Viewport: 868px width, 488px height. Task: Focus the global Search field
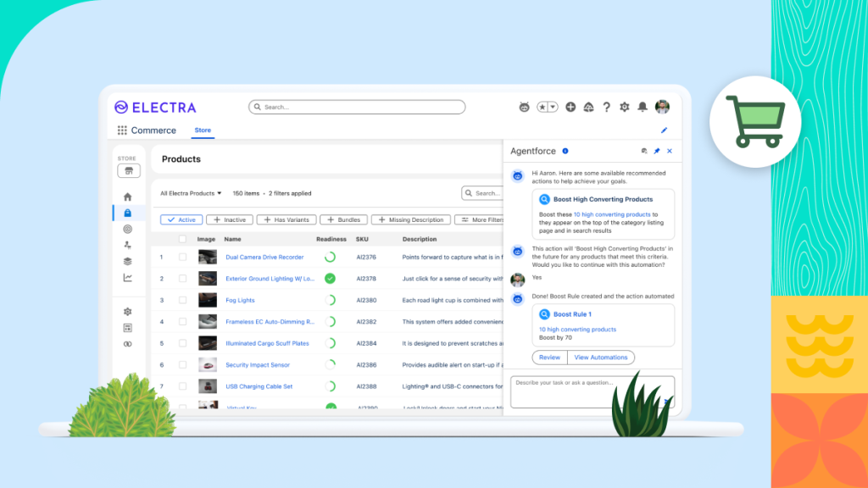(357, 107)
